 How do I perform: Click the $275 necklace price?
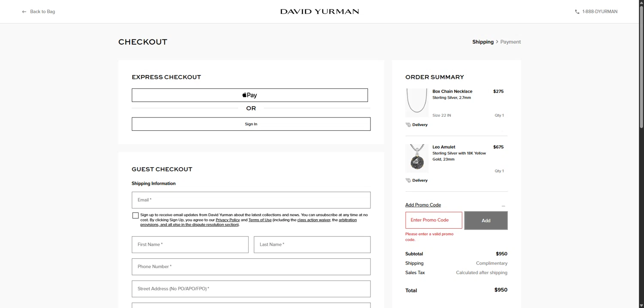498,91
